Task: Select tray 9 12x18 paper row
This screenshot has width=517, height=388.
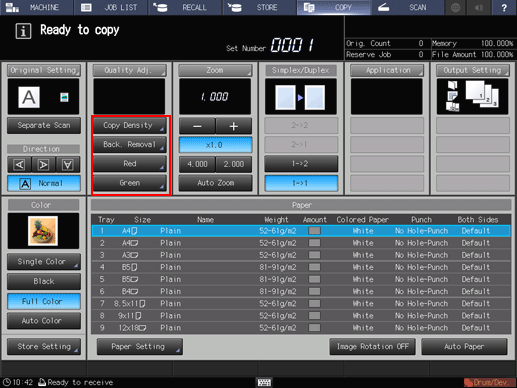Action: tap(301, 328)
